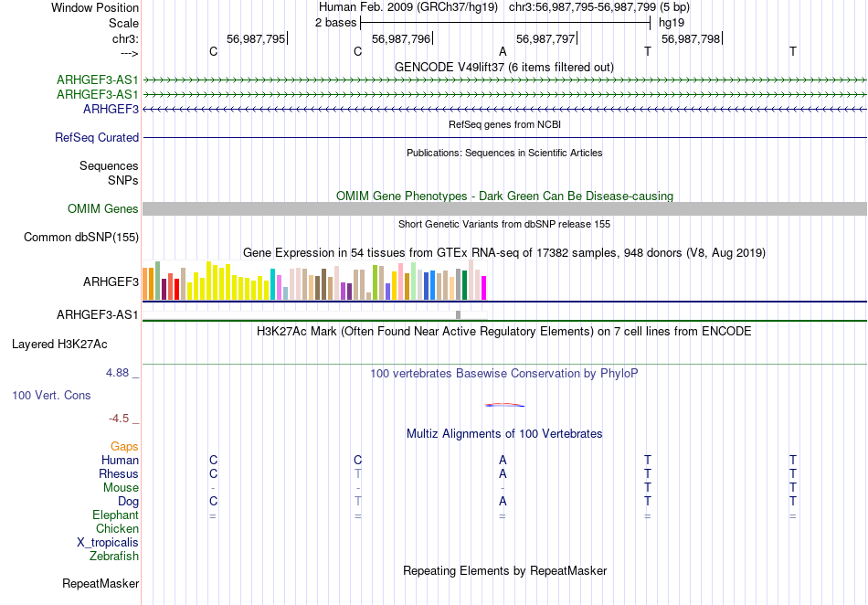Click the 100 Vert. Cons track label
868x605 pixels.
pyautogui.click(x=51, y=395)
